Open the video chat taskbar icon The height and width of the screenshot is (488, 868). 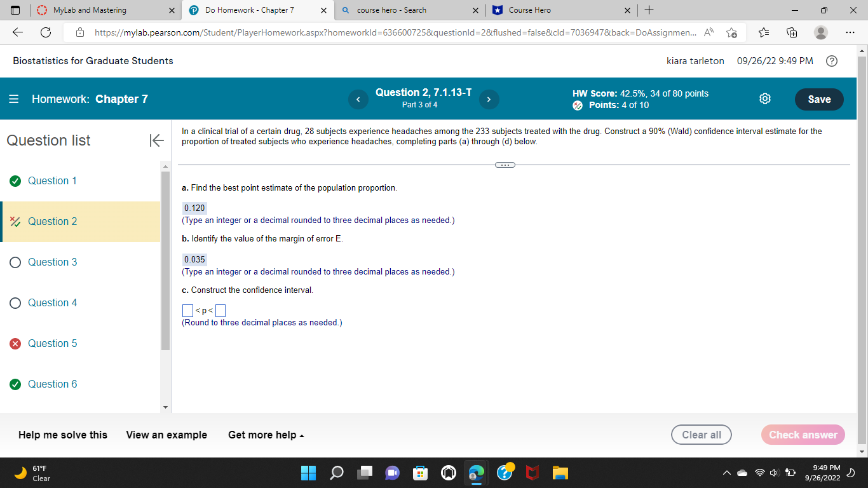(393, 473)
